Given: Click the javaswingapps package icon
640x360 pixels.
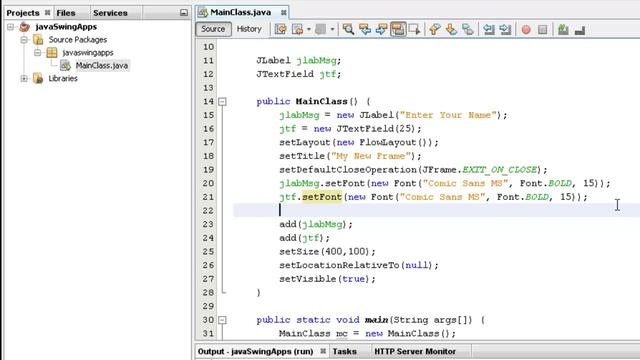Looking at the screenshot, I should [x=52, y=53].
